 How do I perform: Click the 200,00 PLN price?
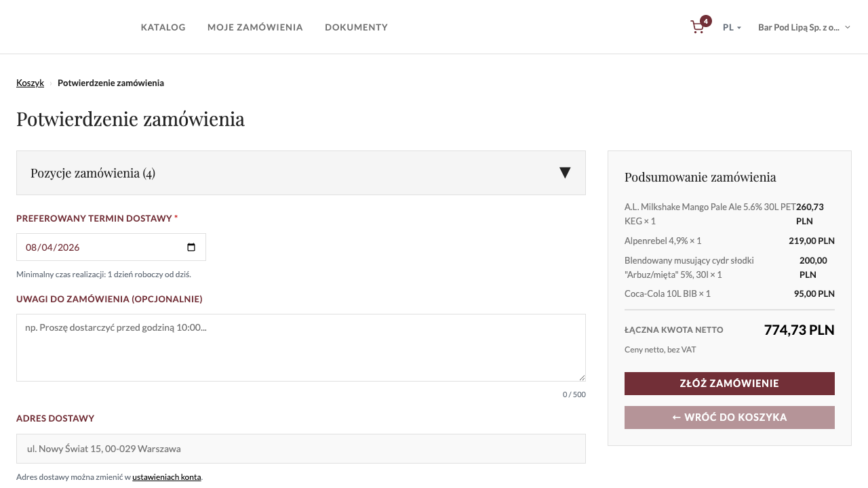[813, 268]
